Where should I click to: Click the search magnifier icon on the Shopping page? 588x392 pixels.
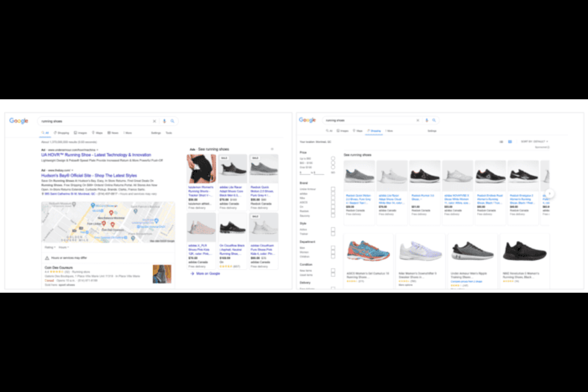[x=434, y=120]
